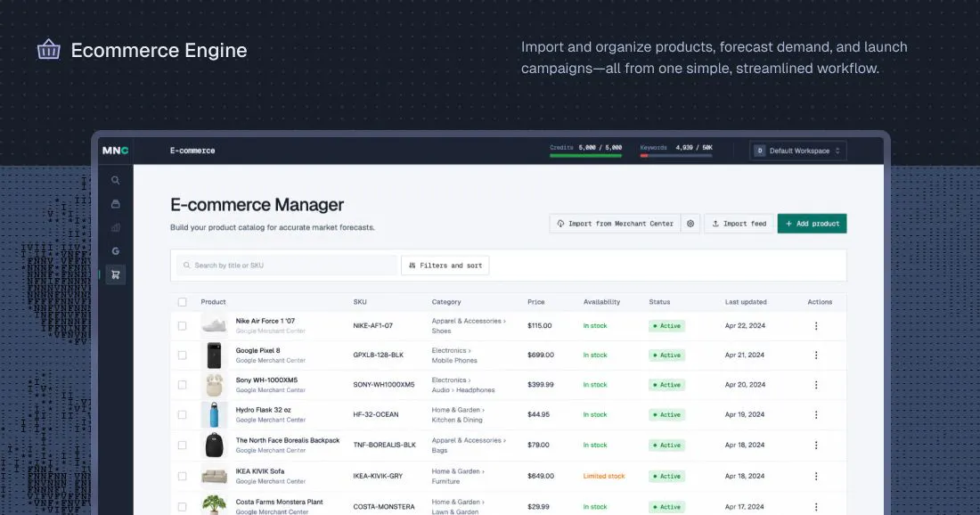Sort by the SKU column header
The width and height of the screenshot is (980, 515).
tap(360, 302)
